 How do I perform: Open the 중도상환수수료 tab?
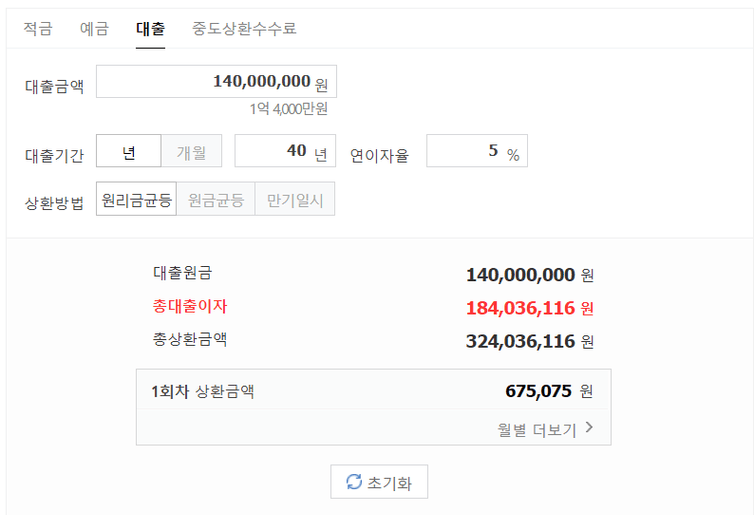tap(244, 28)
